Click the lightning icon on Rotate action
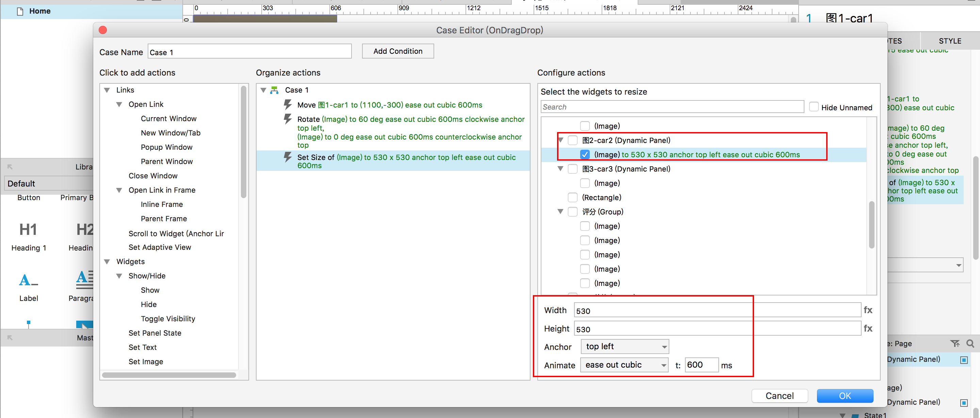The image size is (980, 418). click(x=288, y=119)
